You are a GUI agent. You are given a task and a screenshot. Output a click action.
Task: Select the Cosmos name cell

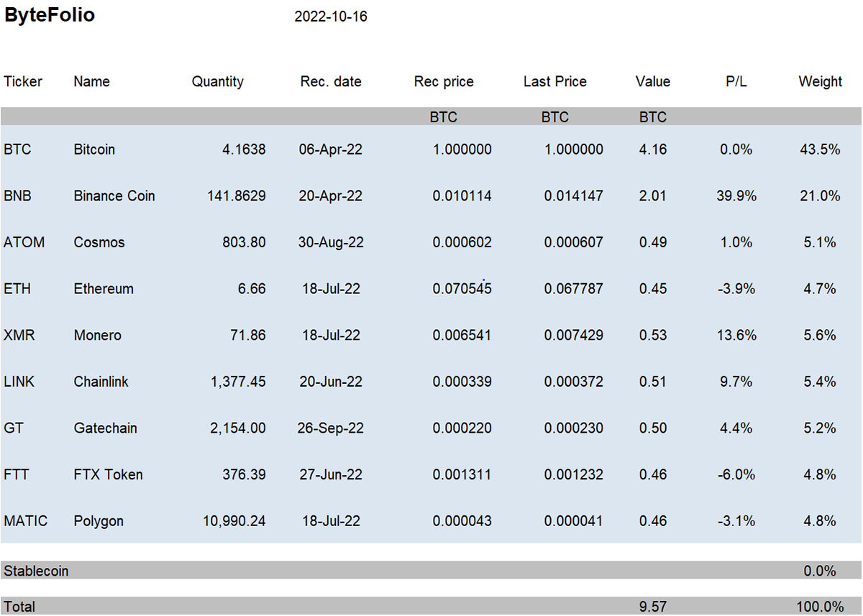(99, 242)
